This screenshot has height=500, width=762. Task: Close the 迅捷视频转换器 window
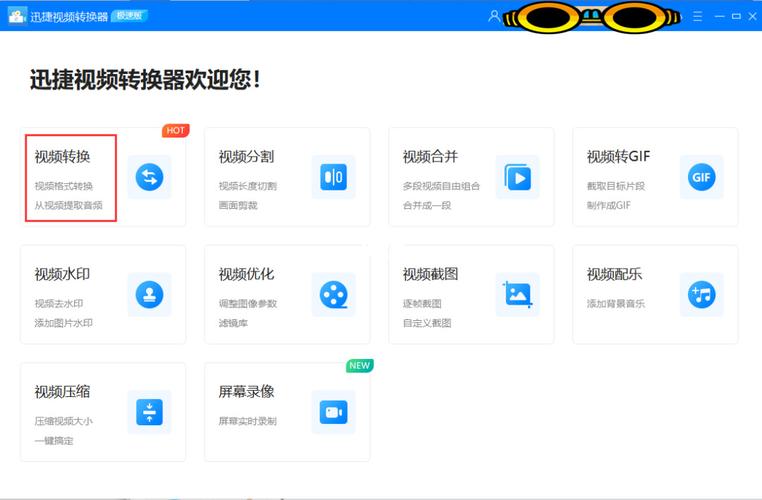(x=753, y=17)
